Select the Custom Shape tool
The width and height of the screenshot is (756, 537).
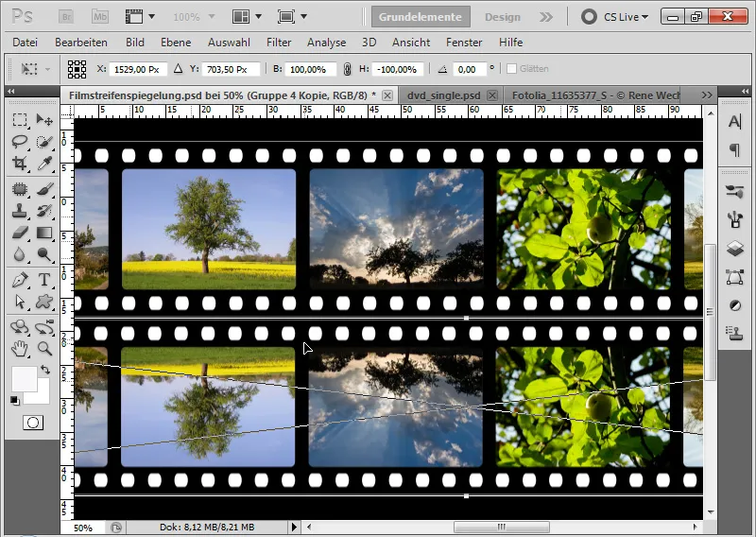coord(44,302)
